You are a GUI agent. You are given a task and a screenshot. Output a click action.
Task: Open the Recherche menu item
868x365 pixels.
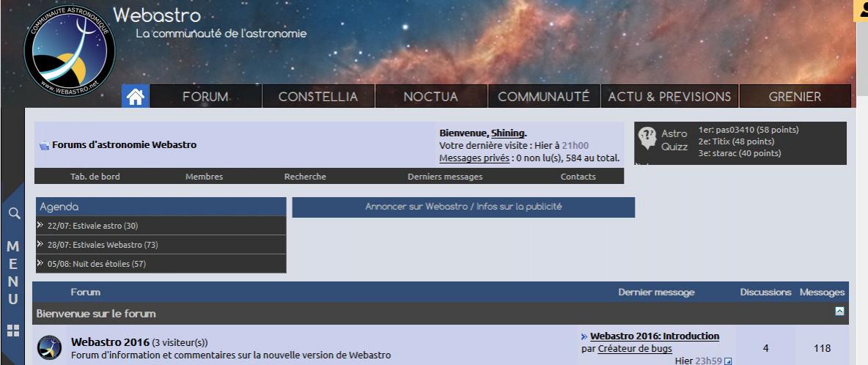(305, 177)
